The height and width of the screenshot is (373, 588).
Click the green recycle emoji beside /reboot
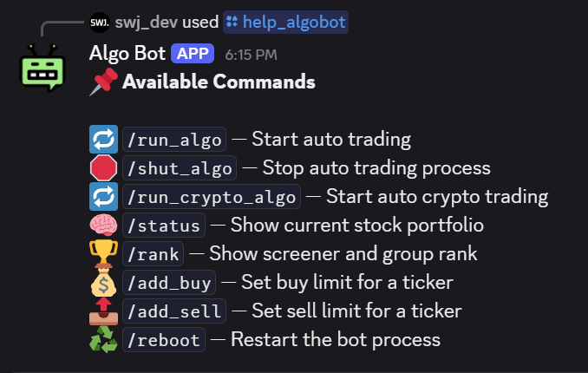tap(103, 339)
